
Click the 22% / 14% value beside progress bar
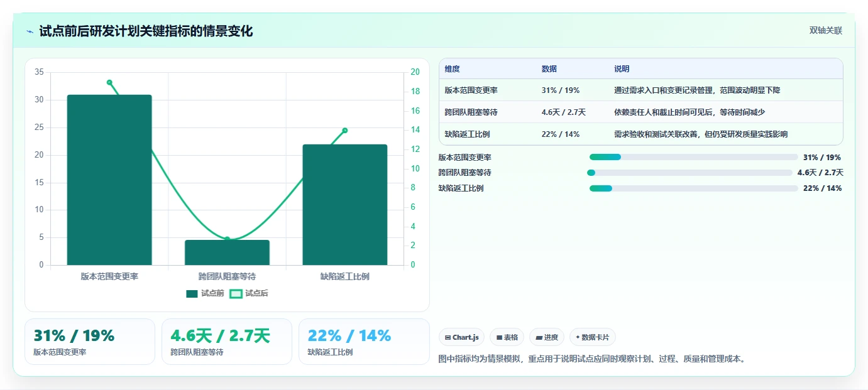pos(822,188)
